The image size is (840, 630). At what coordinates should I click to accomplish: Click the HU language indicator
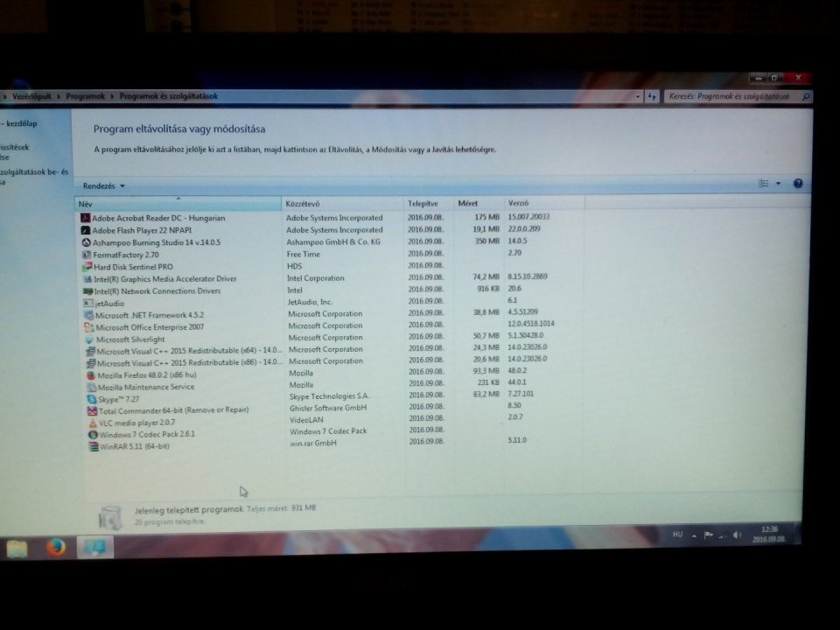677,534
